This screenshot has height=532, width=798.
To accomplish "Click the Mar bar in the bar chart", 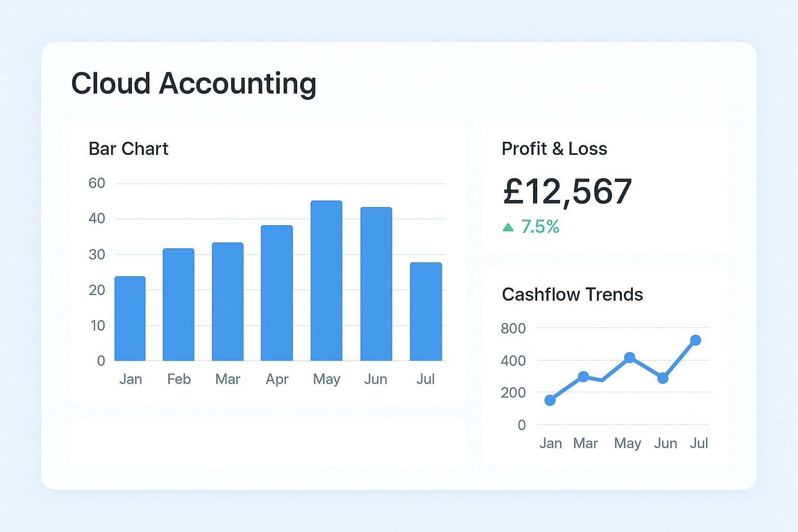I will (x=228, y=301).
